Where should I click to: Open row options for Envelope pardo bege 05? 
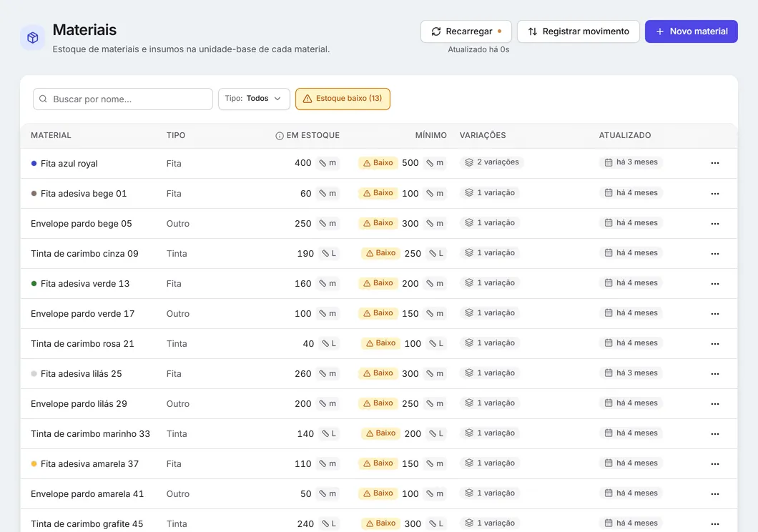(x=715, y=223)
